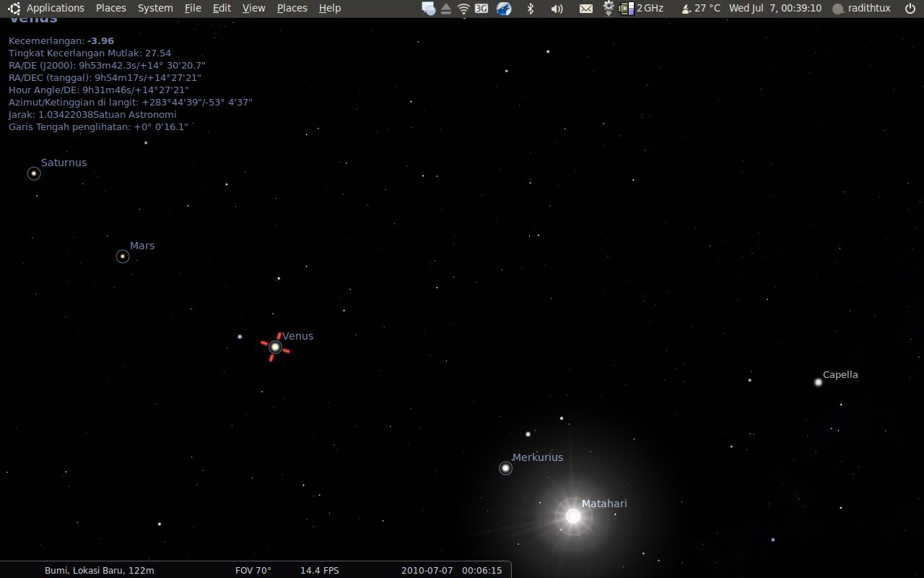Open the first Places menu
924x578 pixels.
click(x=111, y=8)
